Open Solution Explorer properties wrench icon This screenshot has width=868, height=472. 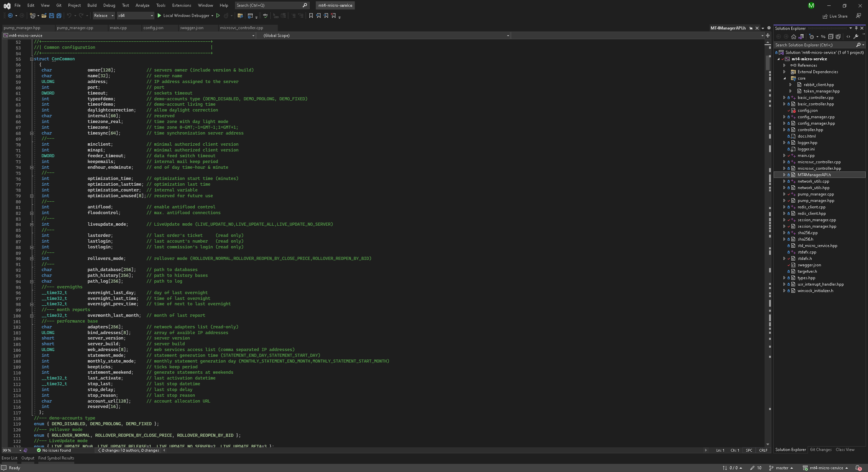click(856, 37)
